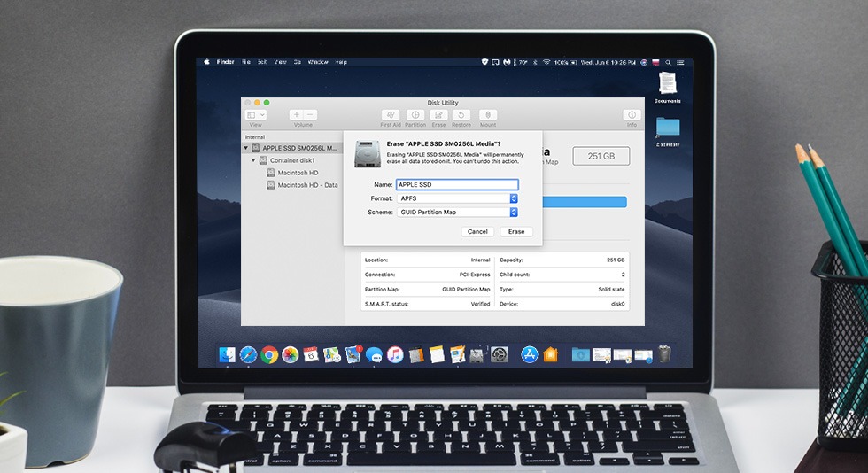Open First Aid in Disk Utility toolbar
Image resolution: width=868 pixels, height=473 pixels.
click(x=391, y=114)
